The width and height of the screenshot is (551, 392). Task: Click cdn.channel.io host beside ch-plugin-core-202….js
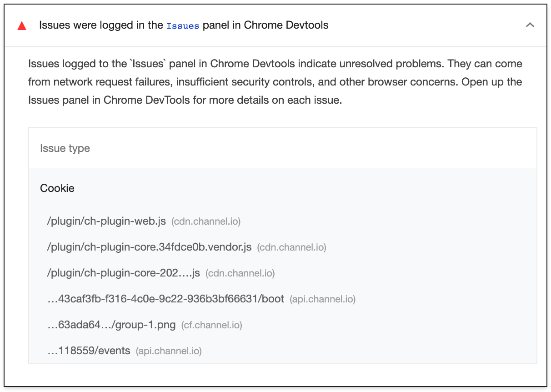(x=240, y=274)
